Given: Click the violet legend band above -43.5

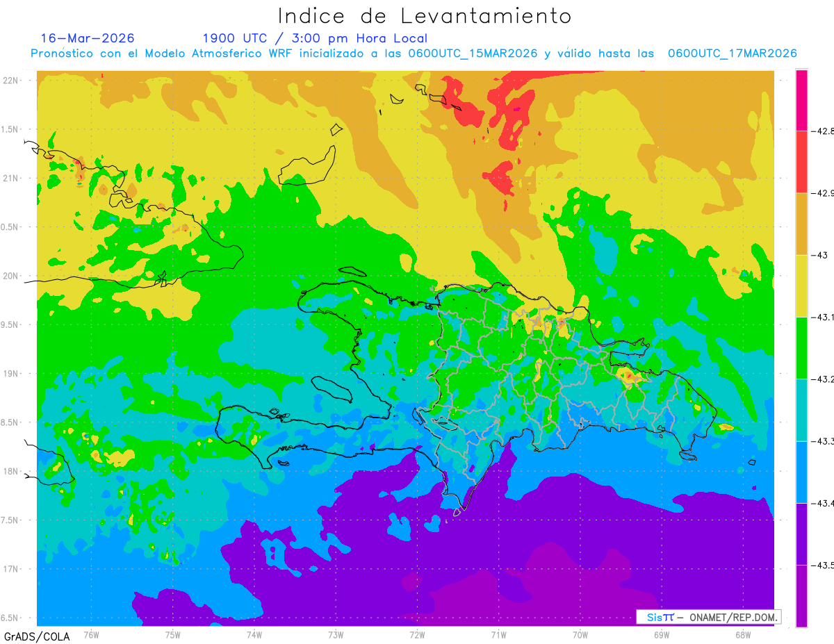Looking at the screenshot, I should pos(801,534).
